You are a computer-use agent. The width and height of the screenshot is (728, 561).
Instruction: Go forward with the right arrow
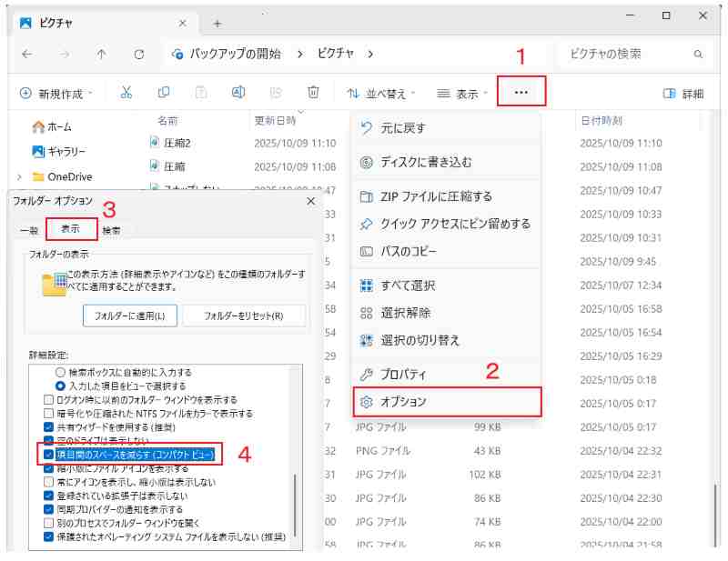[64, 55]
